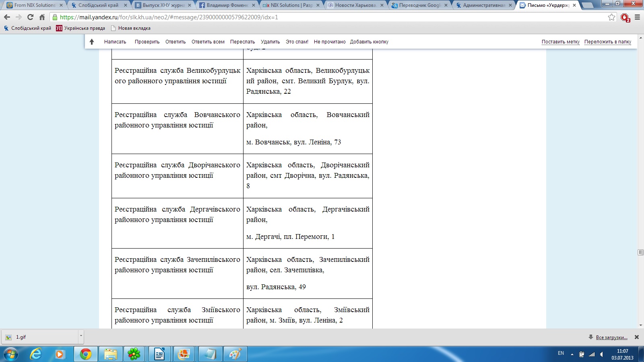Click "Ответить всем" in the mail toolbar
The height and width of the screenshot is (362, 644).
(208, 42)
